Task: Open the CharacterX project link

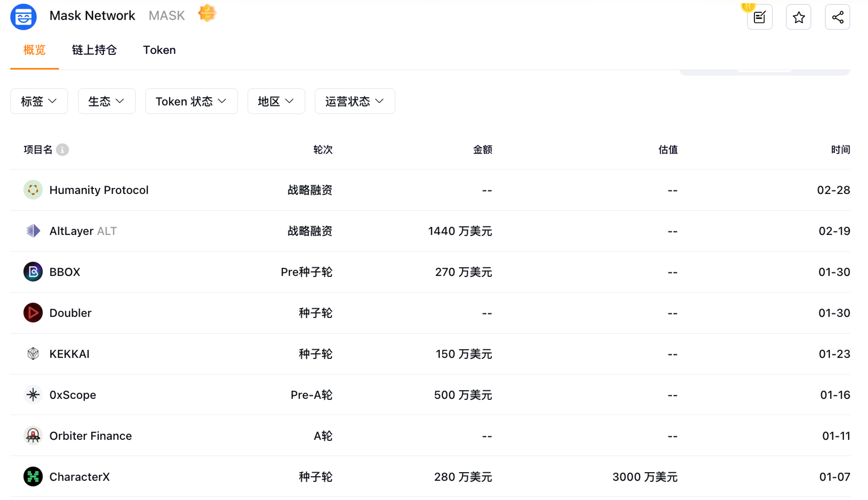Action: click(x=79, y=477)
